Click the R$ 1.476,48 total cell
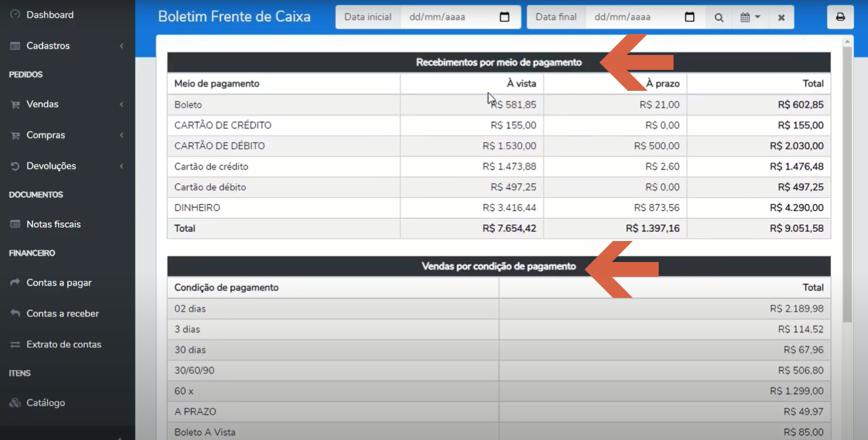The height and width of the screenshot is (440, 868). [796, 167]
